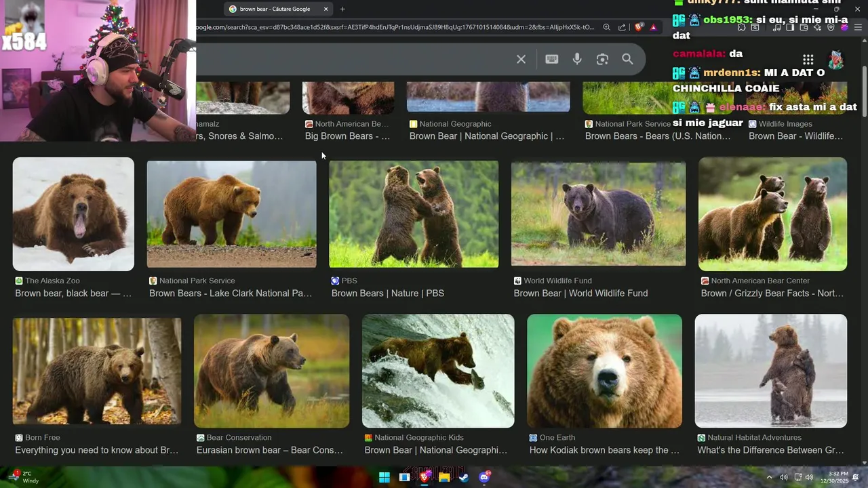Image resolution: width=868 pixels, height=488 pixels.
Task: Share this page from the address bar
Action: click(x=622, y=27)
